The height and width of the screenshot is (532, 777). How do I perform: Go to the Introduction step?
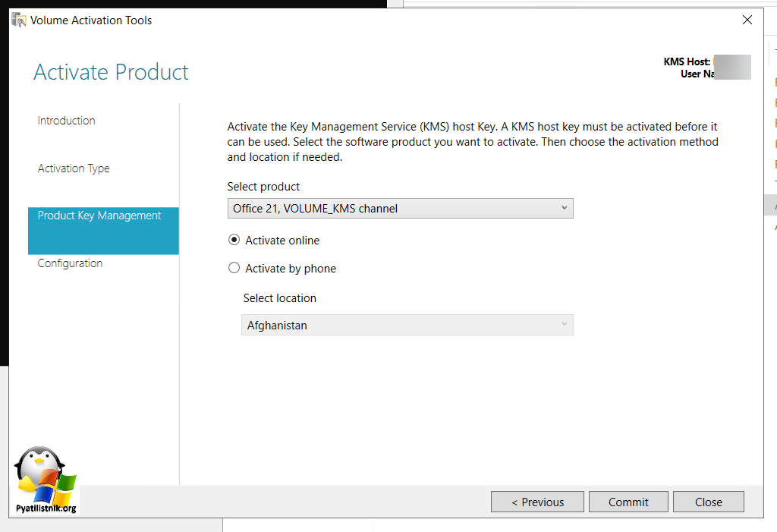point(67,121)
